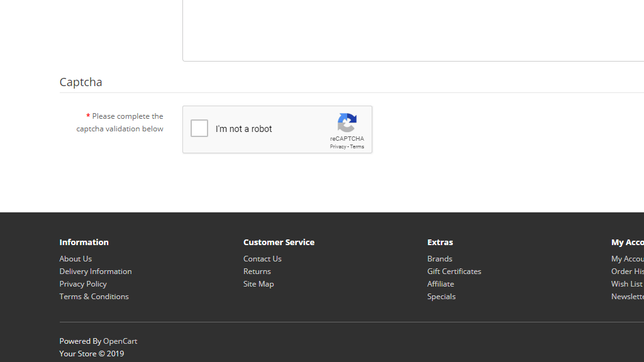
Task: Open the Site Map link
Action: pyautogui.click(x=258, y=284)
